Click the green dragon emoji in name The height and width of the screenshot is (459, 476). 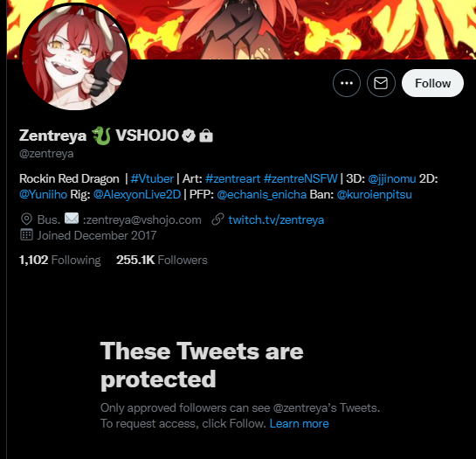coord(101,136)
